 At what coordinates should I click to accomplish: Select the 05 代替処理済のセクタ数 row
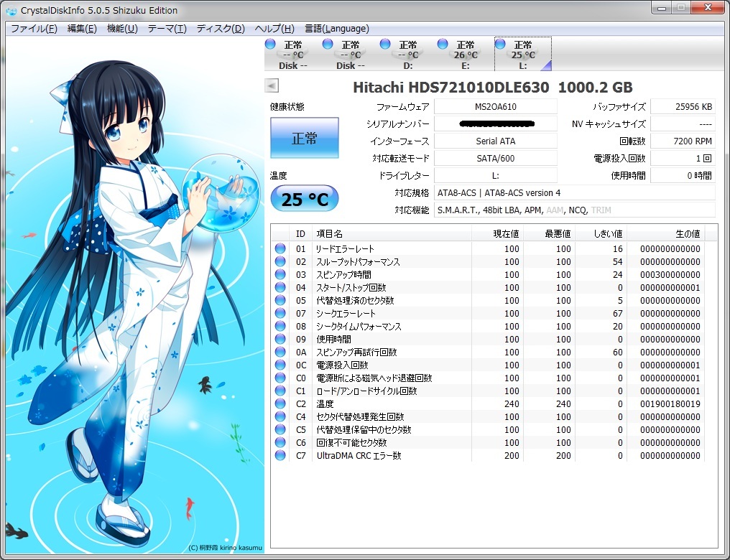point(392,301)
